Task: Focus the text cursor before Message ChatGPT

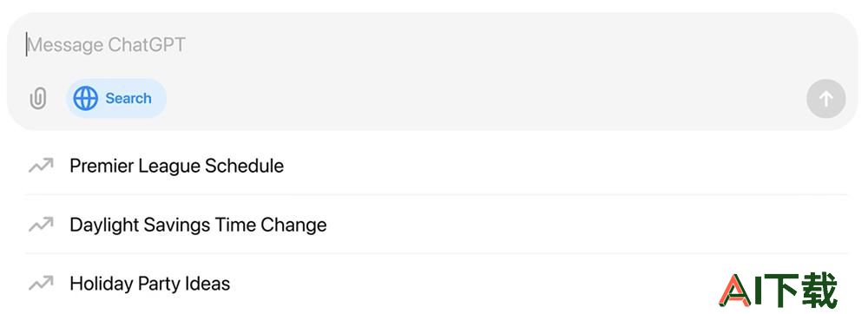Action: pos(26,45)
